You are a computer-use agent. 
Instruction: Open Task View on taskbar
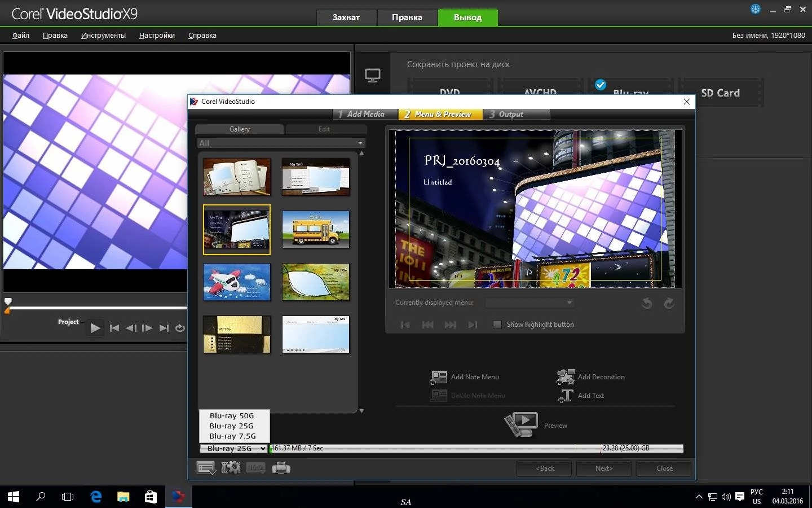pos(68,497)
